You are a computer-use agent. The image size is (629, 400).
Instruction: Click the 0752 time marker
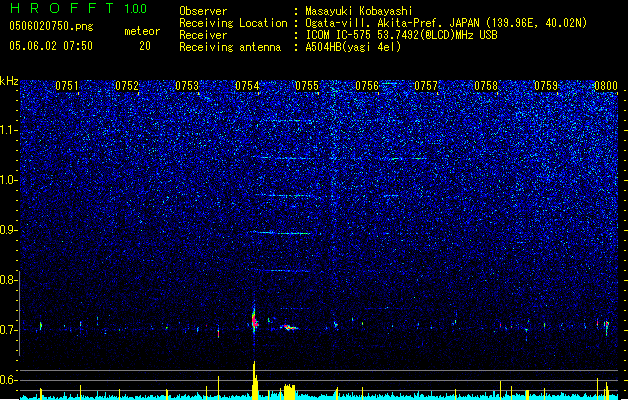pyautogui.click(x=127, y=86)
